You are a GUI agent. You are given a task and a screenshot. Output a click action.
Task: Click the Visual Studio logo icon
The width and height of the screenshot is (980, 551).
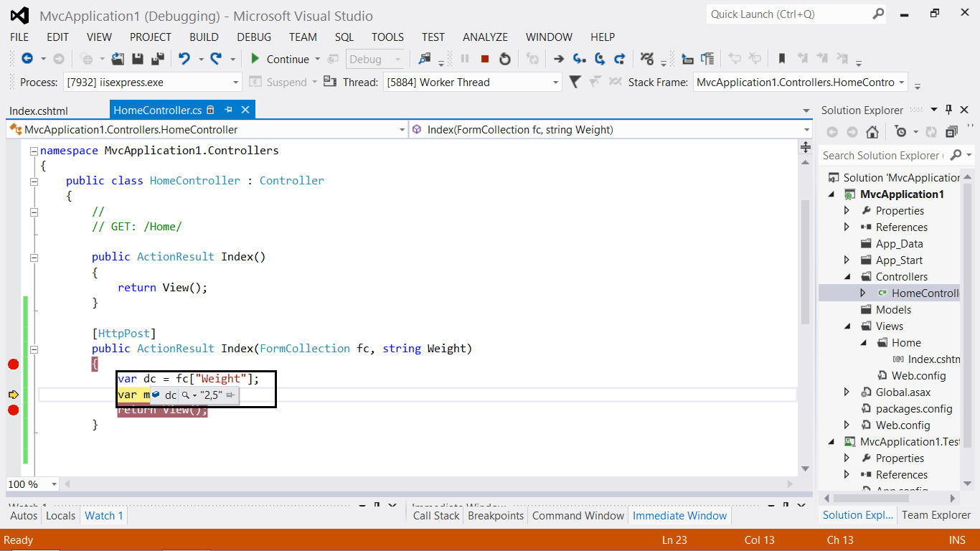point(19,15)
